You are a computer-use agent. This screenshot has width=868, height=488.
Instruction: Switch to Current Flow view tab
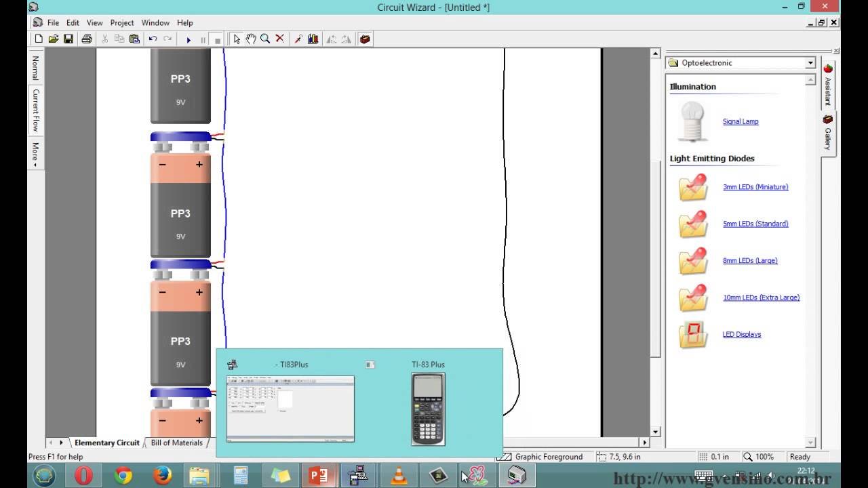[35, 110]
